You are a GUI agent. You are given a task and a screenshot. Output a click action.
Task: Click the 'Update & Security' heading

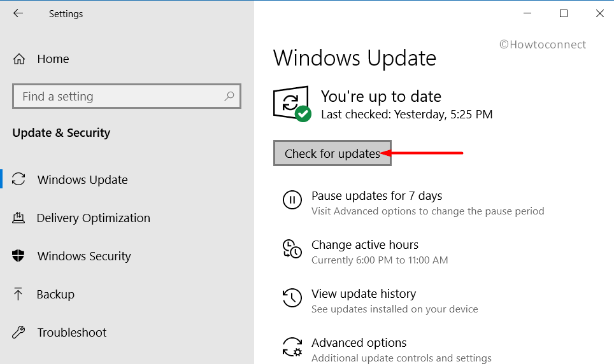click(x=62, y=133)
